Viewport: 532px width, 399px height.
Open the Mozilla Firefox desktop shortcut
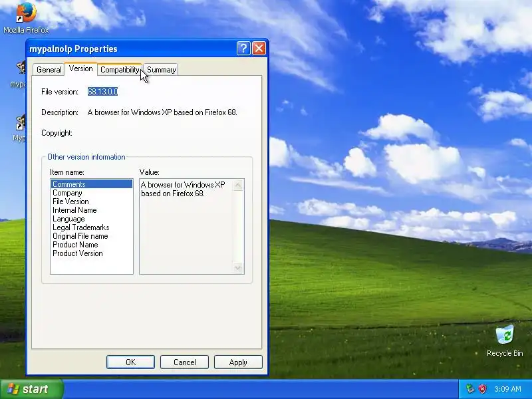click(26, 18)
